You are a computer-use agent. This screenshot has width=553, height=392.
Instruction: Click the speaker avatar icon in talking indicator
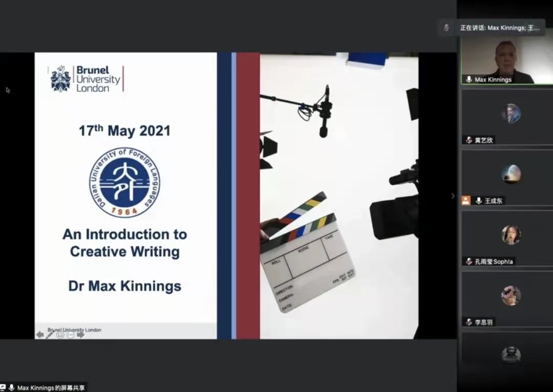coord(446,28)
